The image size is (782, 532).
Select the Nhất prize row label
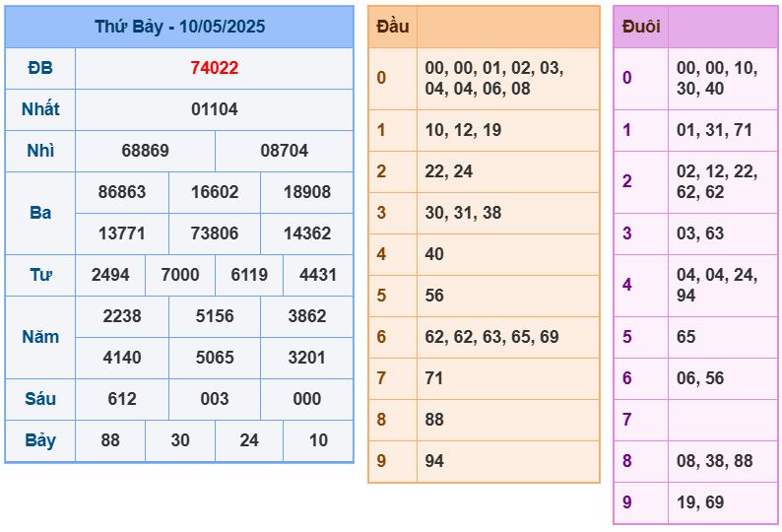pos(40,109)
